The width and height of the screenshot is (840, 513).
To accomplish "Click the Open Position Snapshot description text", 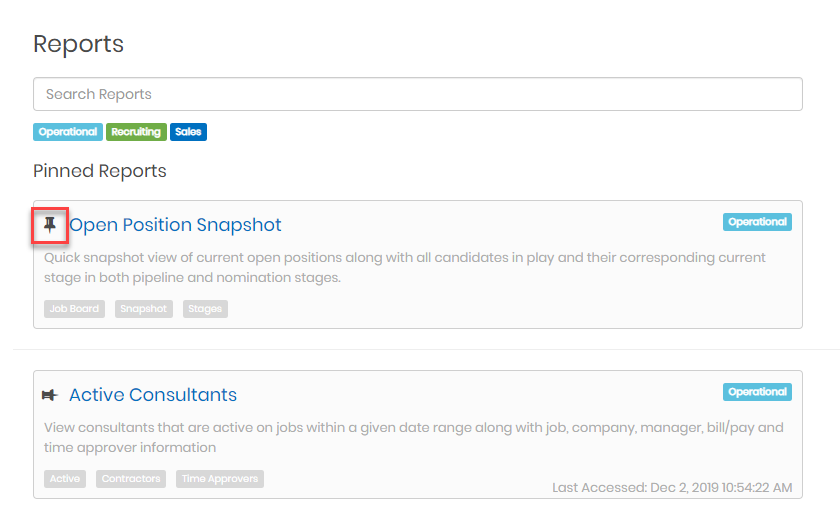I will pyautogui.click(x=404, y=267).
